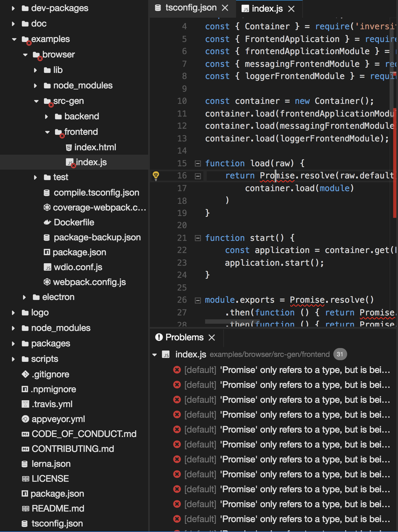This screenshot has height=532, width=398.
Task: Click the markdown icon beside README.md
Action: 25,509
